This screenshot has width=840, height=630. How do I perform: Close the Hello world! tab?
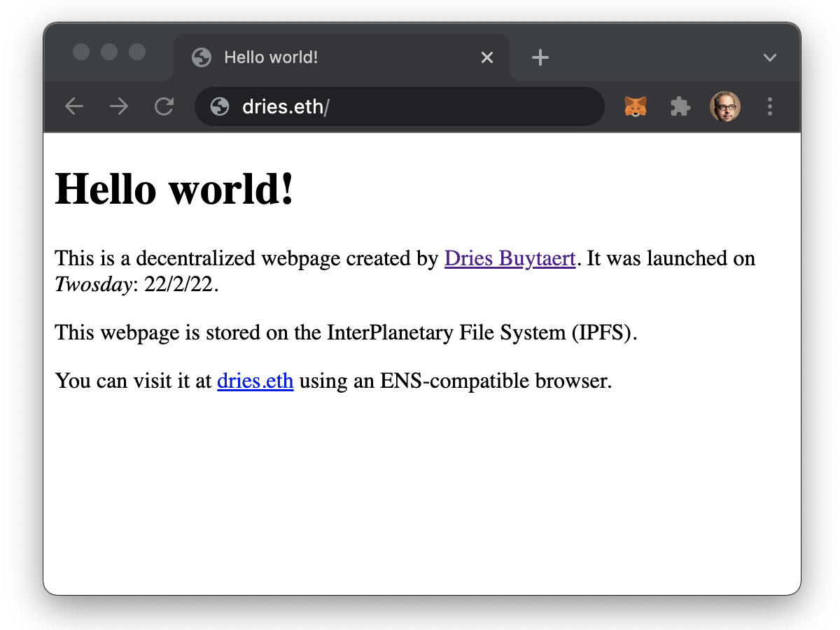[x=487, y=57]
